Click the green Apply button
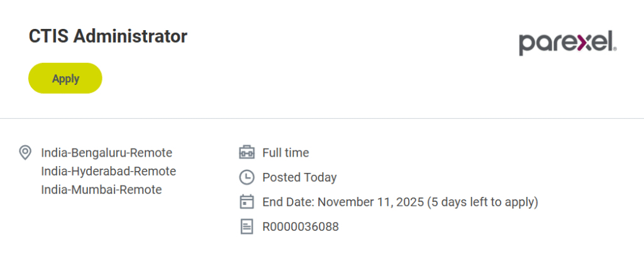Screen dimensions: 644x256 pos(65,79)
